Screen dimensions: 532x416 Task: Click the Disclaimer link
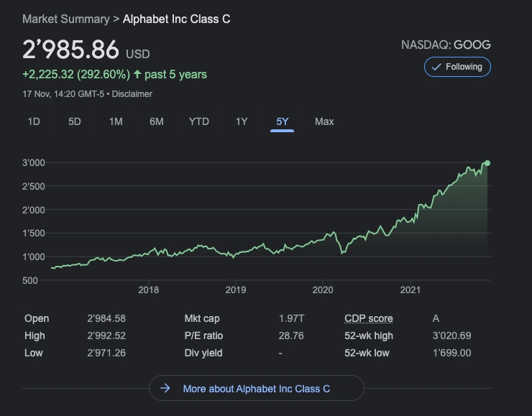point(132,93)
